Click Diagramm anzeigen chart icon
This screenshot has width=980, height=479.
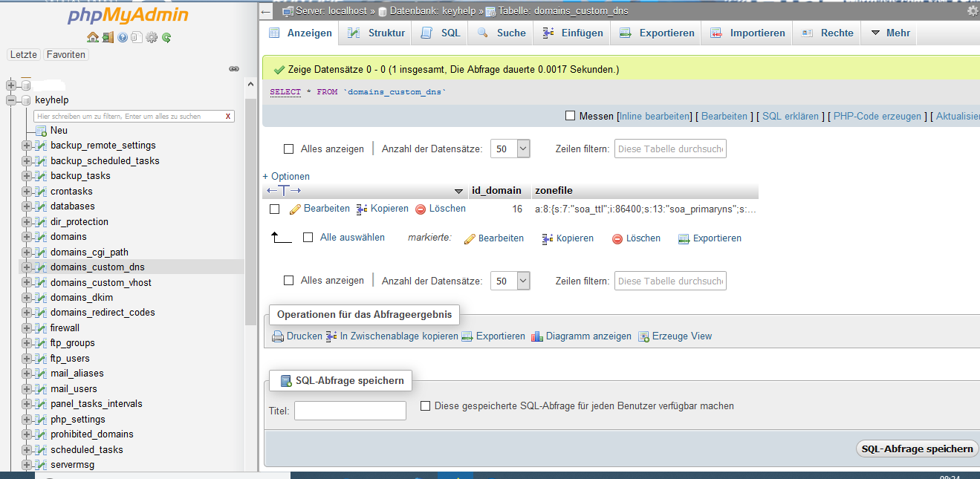tap(538, 336)
